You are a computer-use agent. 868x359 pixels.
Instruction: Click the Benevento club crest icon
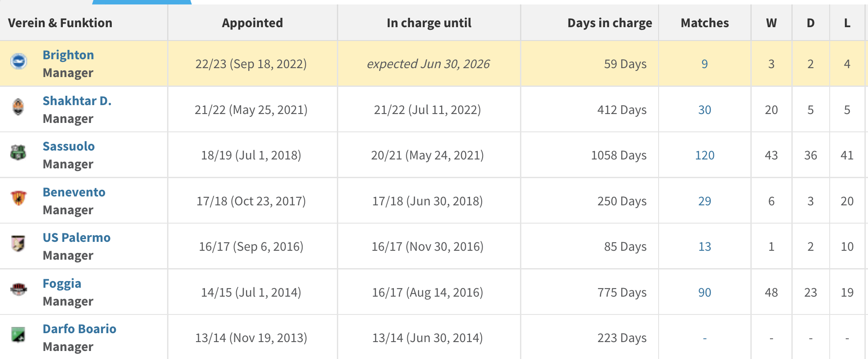tap(19, 198)
